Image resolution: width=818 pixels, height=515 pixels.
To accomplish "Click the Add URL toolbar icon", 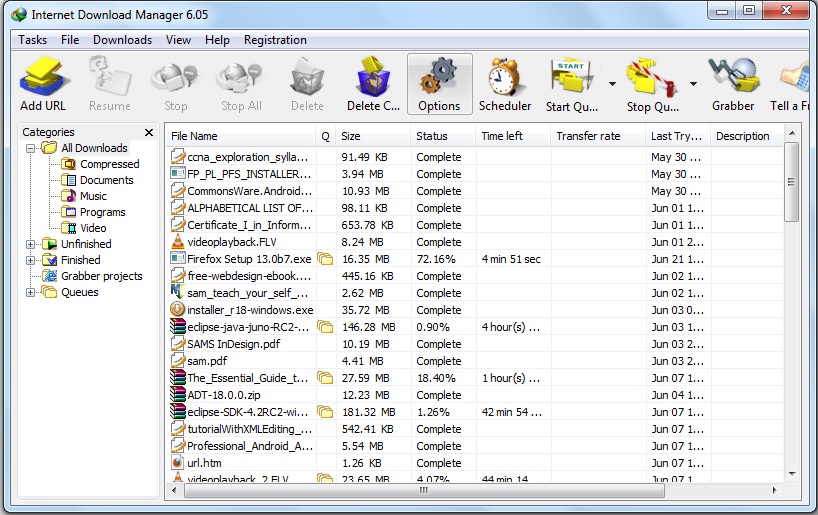I will click(43, 77).
